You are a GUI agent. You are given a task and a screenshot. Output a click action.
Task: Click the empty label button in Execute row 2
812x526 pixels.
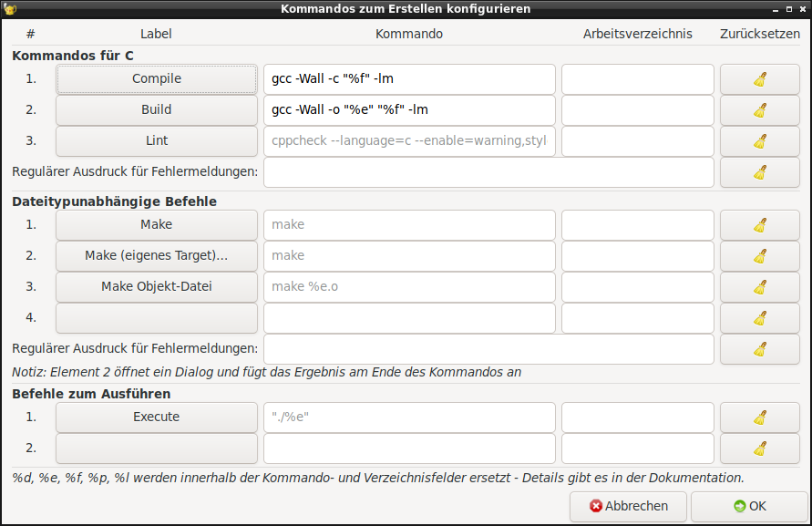[x=157, y=449]
